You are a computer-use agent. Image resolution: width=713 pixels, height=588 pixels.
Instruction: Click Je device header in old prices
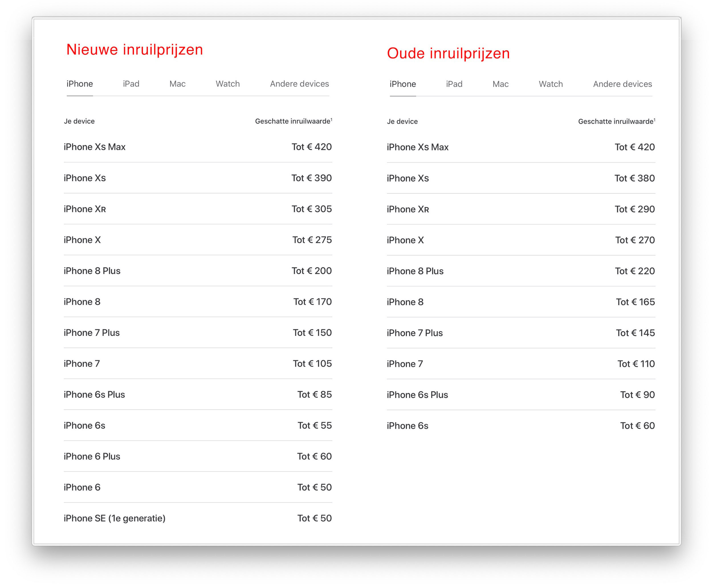[402, 122]
